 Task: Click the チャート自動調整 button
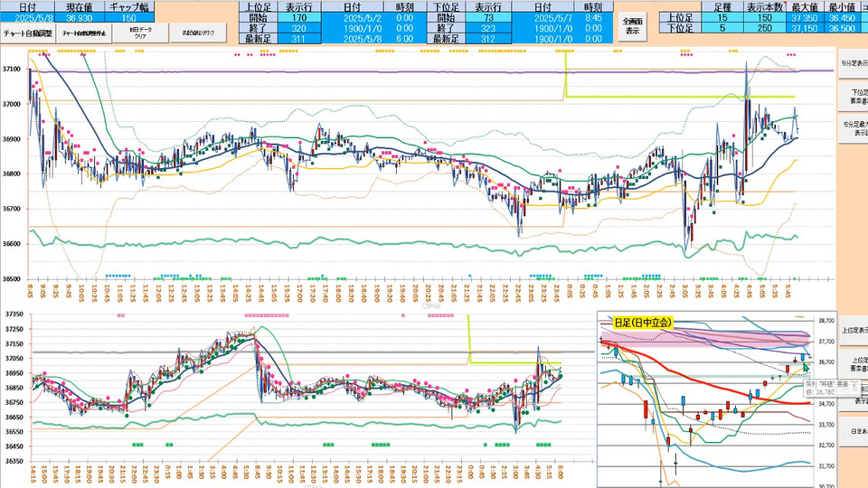[x=27, y=33]
